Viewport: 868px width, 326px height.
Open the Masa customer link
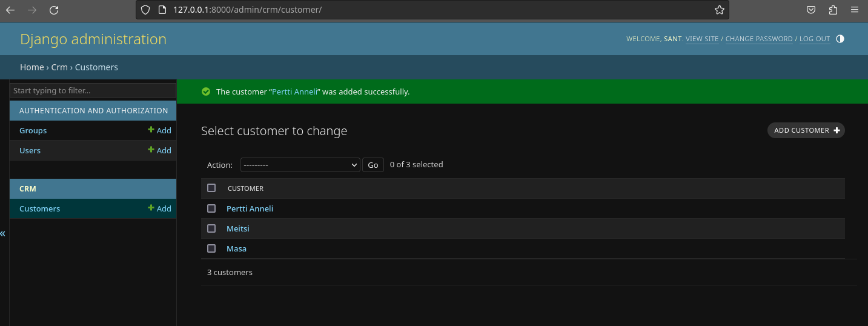tap(236, 248)
